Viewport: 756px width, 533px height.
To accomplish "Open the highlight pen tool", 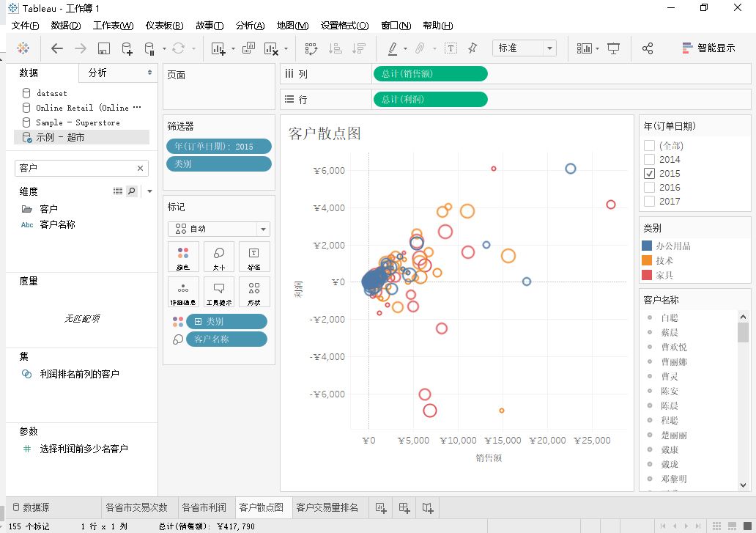I will coord(393,48).
